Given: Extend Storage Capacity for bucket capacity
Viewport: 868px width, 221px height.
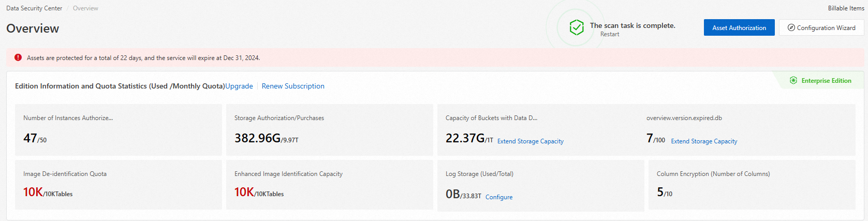Looking at the screenshot, I should coord(530,141).
